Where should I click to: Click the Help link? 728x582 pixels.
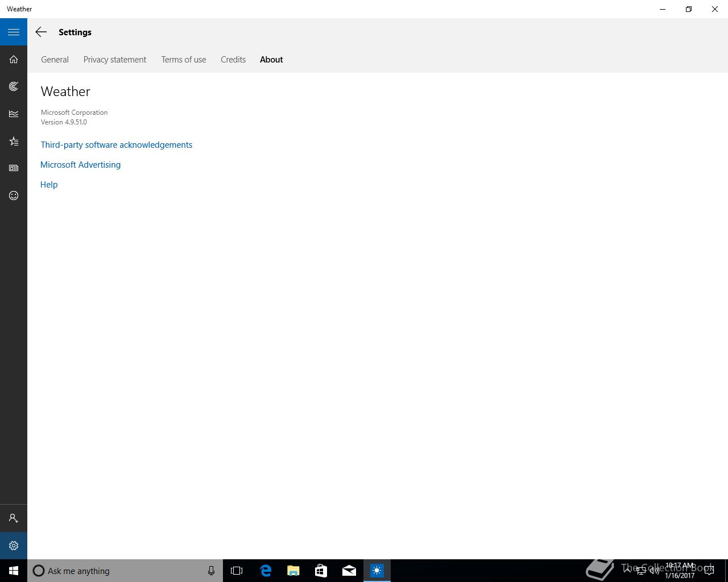point(49,185)
